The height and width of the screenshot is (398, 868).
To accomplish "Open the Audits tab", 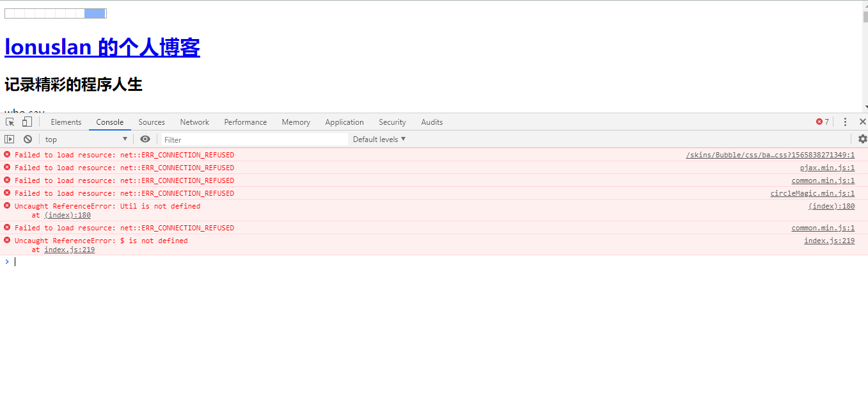I will tap(432, 122).
